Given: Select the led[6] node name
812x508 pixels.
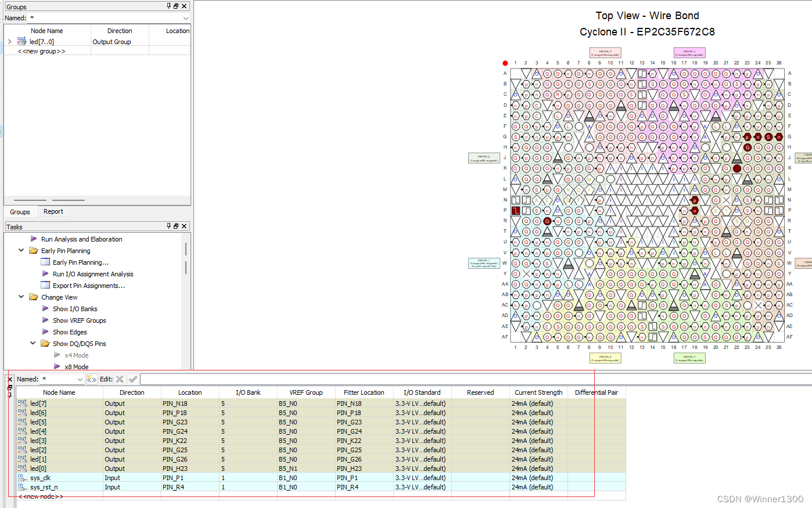Looking at the screenshot, I should tap(38, 413).
